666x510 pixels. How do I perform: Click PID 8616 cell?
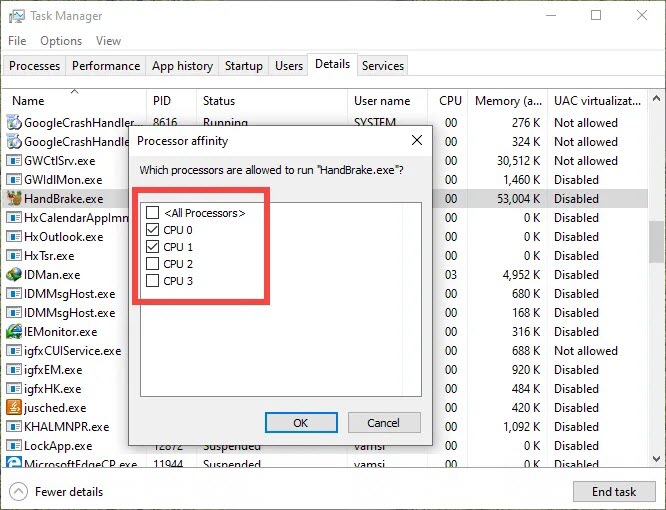tap(165, 122)
